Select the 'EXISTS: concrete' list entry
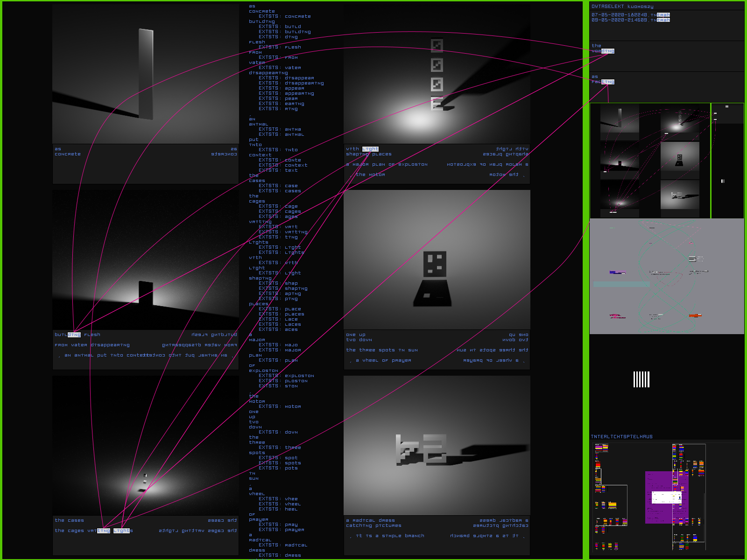 [284, 16]
